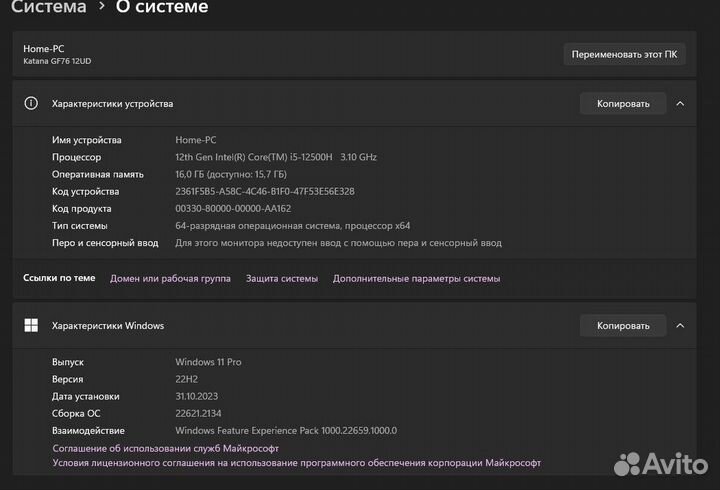
Task: Click the Взаимодействие label
Action: (88, 431)
